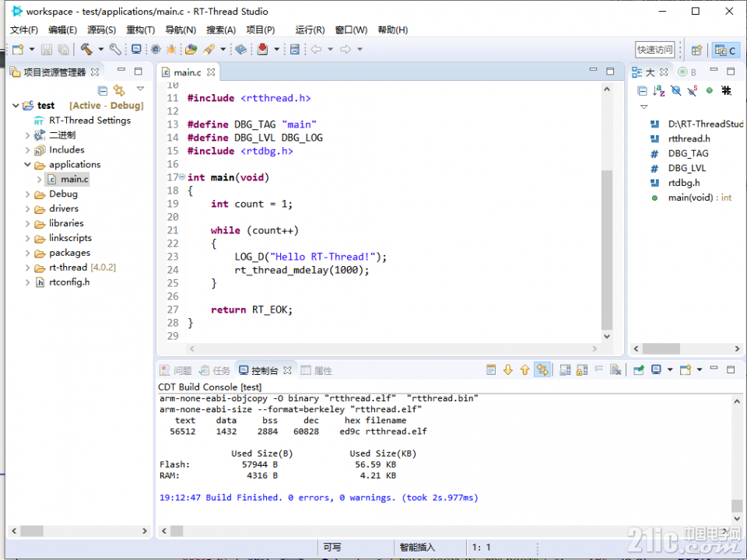Toggle group includes icon in outline
This screenshot has height=560, width=747.
pos(726,90)
